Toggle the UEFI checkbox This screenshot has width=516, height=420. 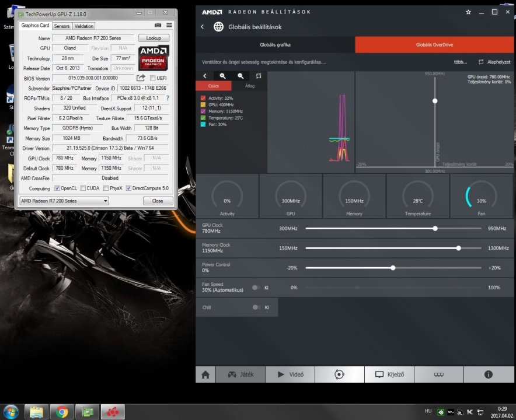pos(153,78)
